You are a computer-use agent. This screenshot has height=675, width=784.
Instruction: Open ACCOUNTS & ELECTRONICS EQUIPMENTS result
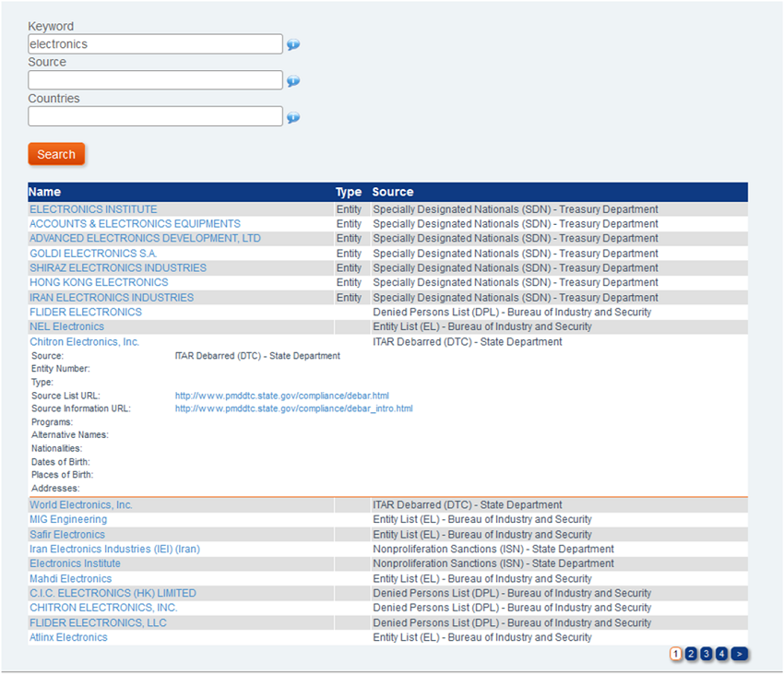pos(135,223)
